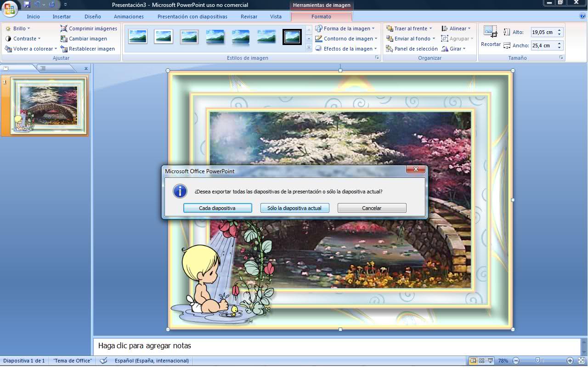Click the Cada diapositiva button
This screenshot has width=588, height=368.
tap(217, 208)
